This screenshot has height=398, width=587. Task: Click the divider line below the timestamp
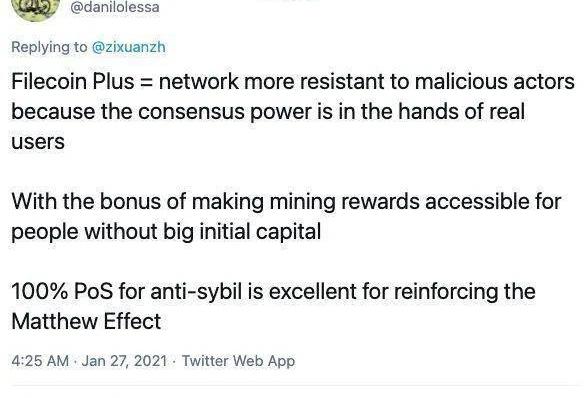(x=296, y=385)
